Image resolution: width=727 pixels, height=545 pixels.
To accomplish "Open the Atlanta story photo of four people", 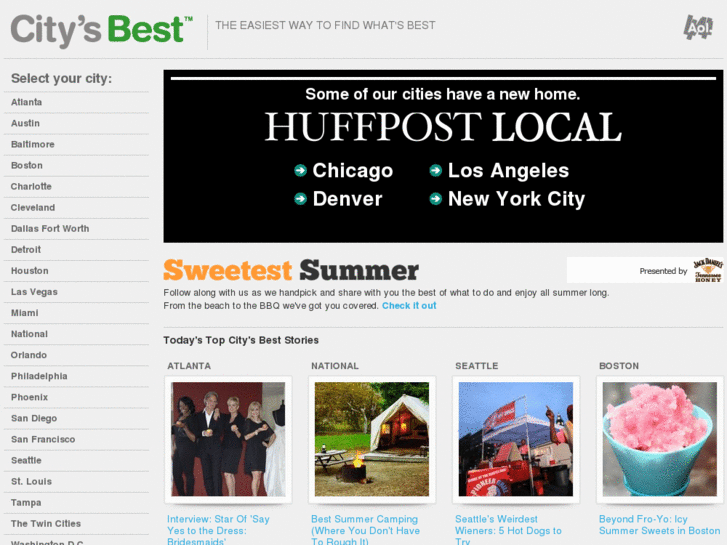I will (x=228, y=439).
